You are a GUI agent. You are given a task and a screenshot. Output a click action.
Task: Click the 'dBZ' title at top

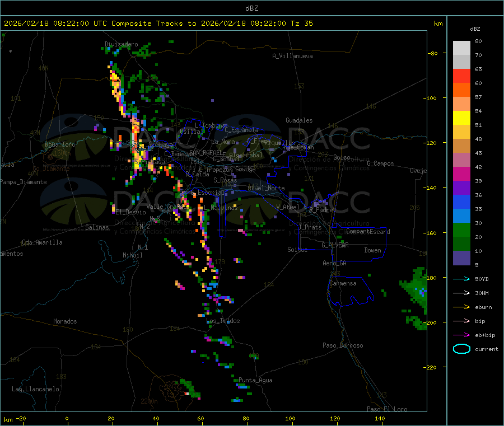251,8
